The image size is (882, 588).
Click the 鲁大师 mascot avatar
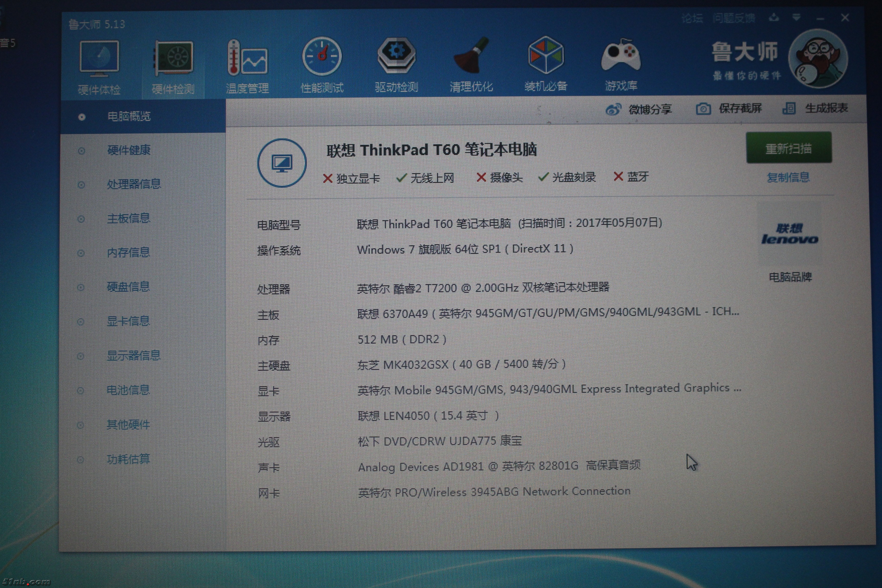click(x=818, y=58)
